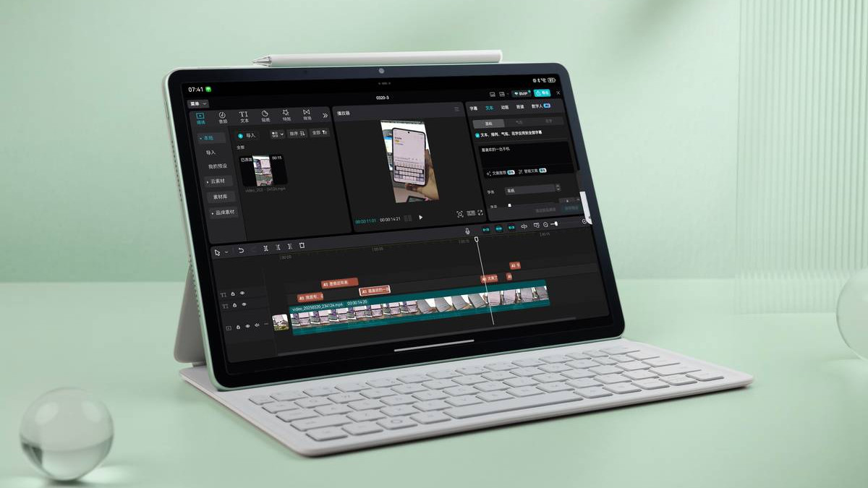Open the player panel hamburger menu
Image resolution: width=868 pixels, height=488 pixels.
tap(456, 109)
